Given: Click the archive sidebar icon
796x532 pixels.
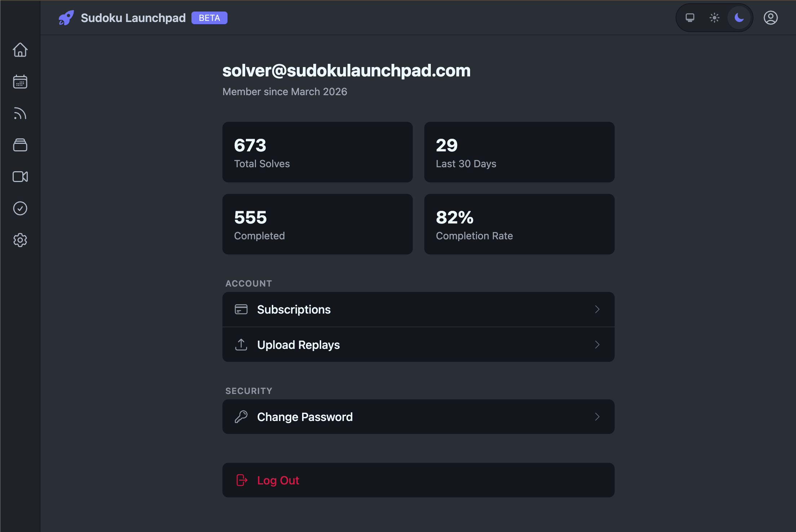Looking at the screenshot, I should 20,145.
